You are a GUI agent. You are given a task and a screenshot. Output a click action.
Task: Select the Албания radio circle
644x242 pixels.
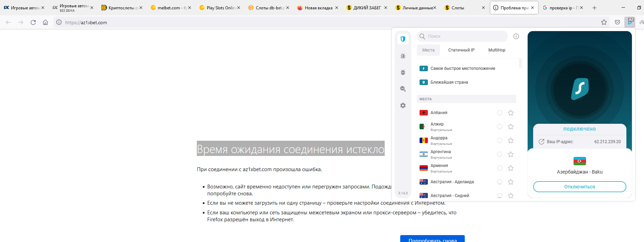(500, 113)
